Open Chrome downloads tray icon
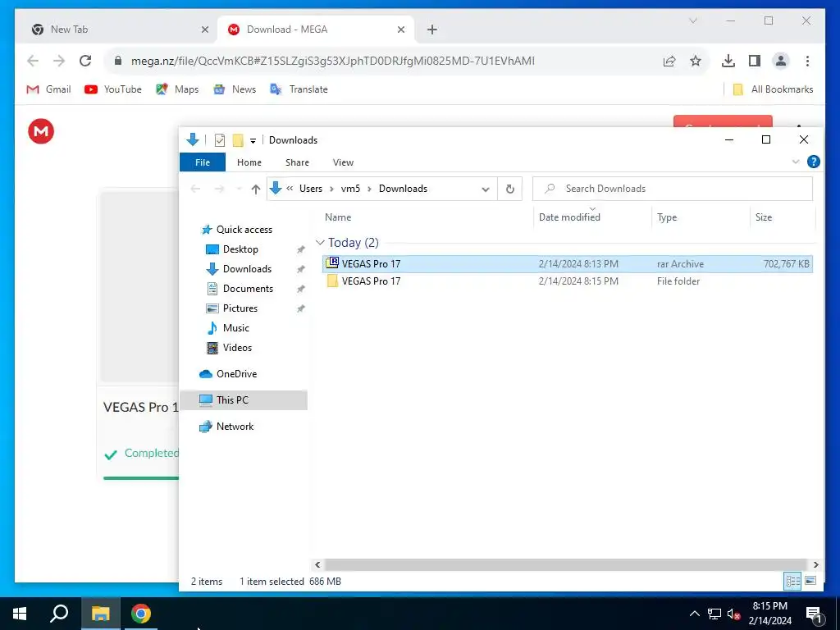Viewport: 840px width, 630px height. (728, 61)
